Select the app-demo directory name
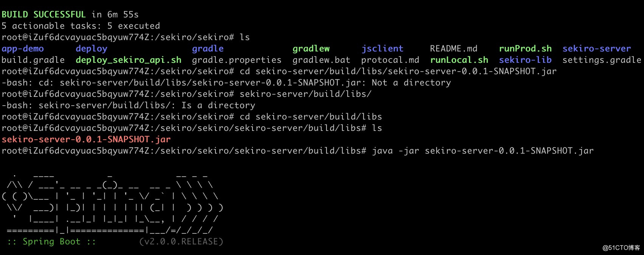644x255 pixels. (x=23, y=48)
